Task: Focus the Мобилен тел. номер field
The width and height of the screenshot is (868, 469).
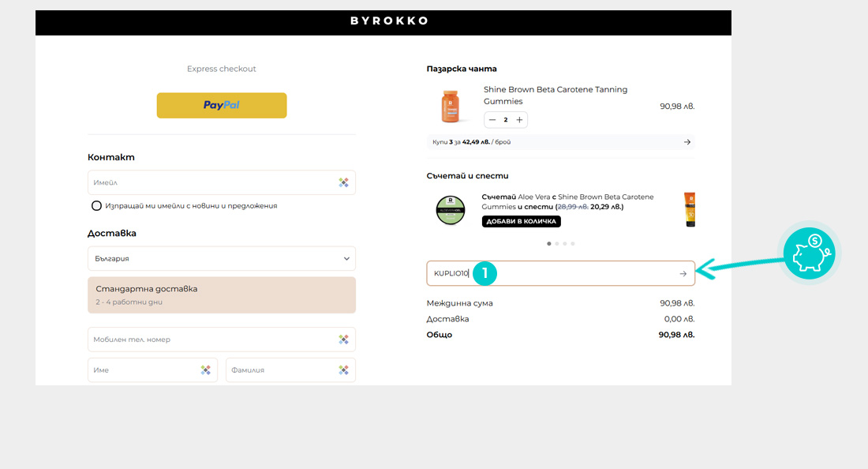Action: click(x=222, y=340)
